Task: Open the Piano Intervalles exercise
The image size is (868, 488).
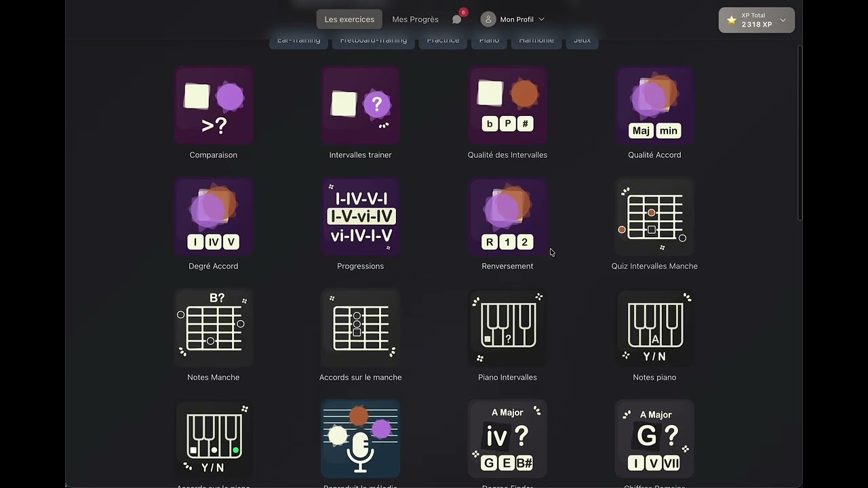Action: (507, 328)
